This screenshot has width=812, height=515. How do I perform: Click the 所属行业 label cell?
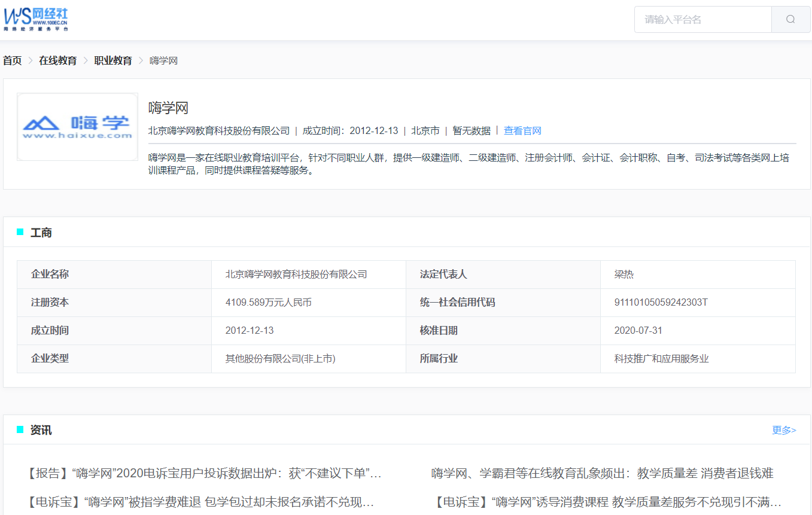(x=503, y=359)
